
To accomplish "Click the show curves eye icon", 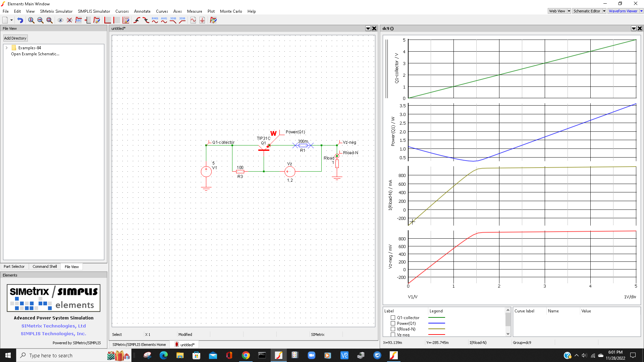I will [x=60, y=20].
